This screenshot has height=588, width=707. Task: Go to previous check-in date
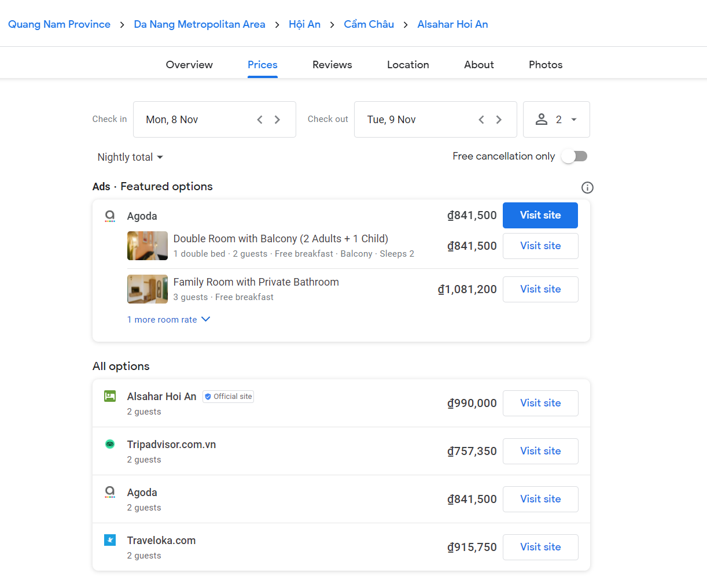point(260,120)
